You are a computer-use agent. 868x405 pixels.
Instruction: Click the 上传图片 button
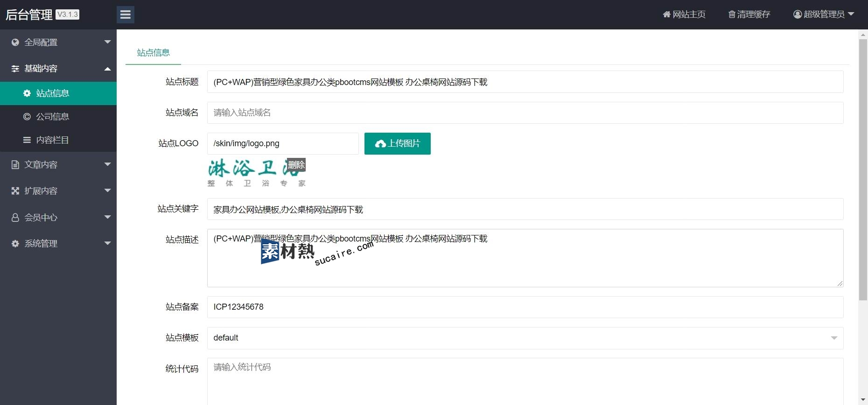pos(397,143)
